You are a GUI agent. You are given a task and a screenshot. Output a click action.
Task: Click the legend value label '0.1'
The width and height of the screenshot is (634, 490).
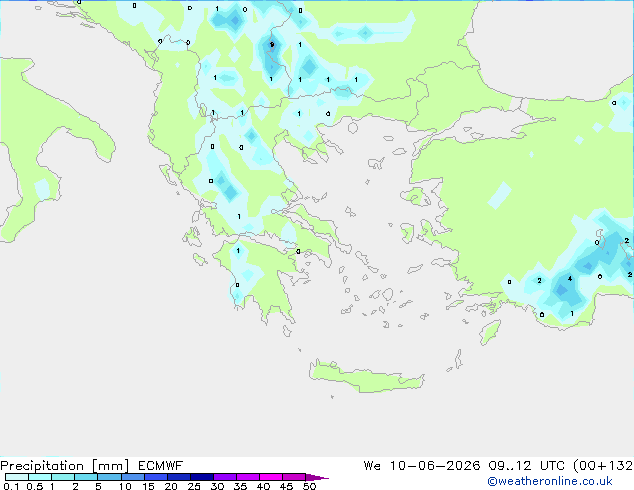click(x=11, y=486)
